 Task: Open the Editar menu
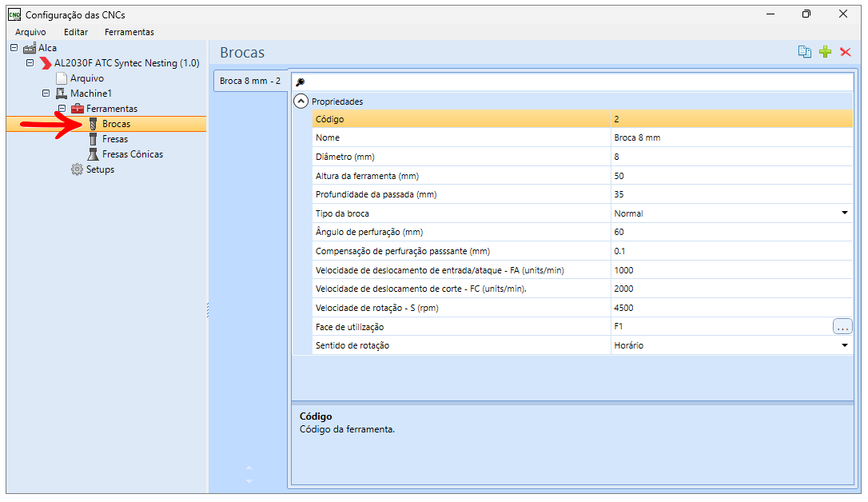(x=76, y=32)
